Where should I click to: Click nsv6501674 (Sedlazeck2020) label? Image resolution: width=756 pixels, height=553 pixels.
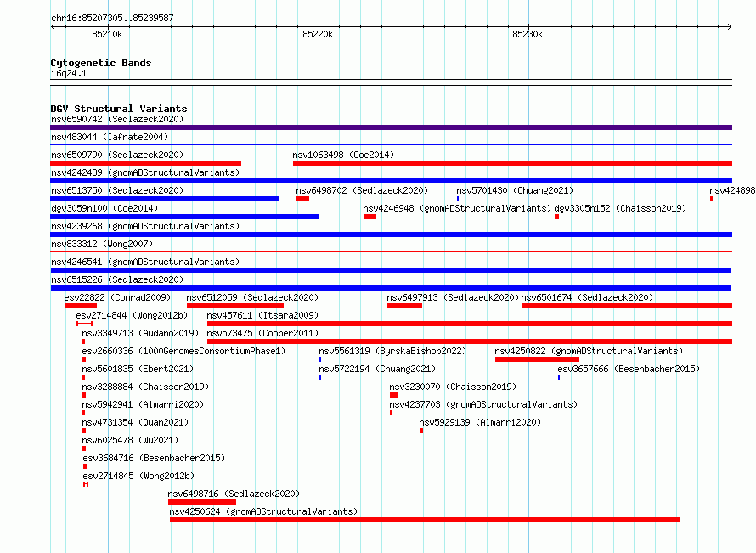click(587, 297)
